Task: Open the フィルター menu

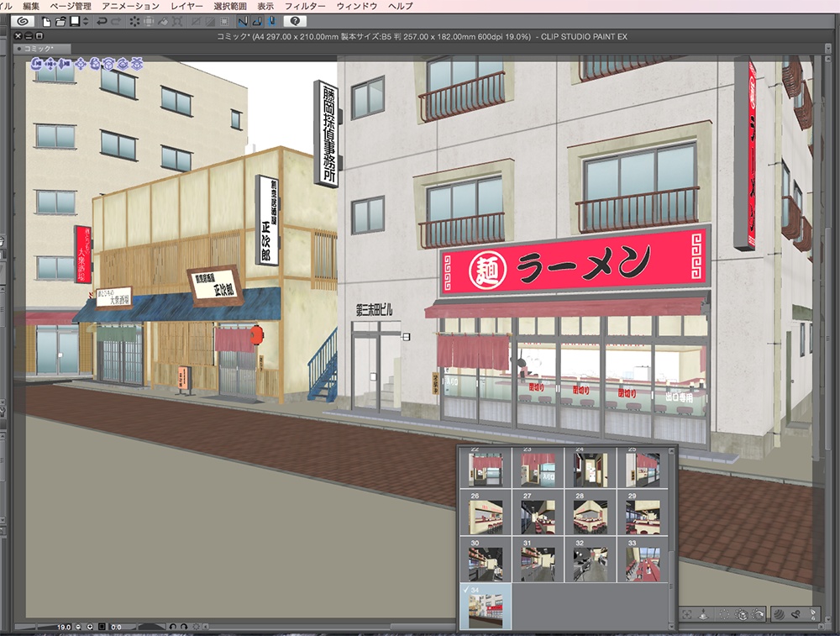Action: click(304, 5)
